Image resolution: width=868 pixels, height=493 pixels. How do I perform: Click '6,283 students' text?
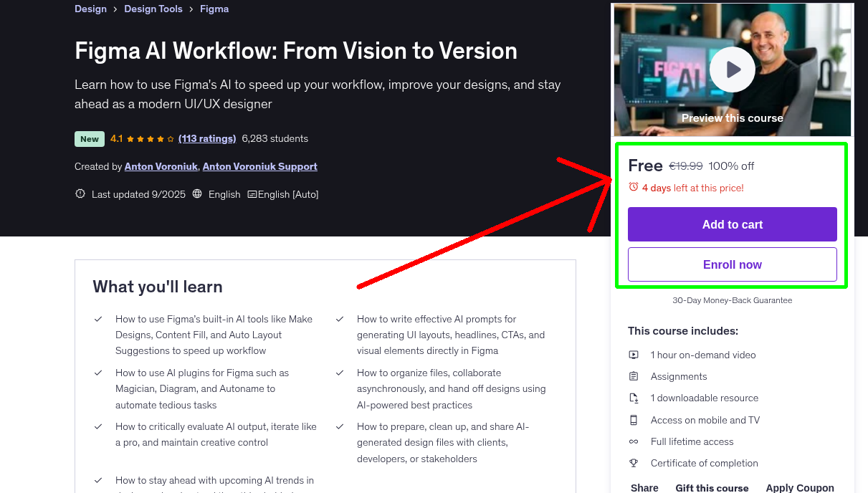pyautogui.click(x=275, y=139)
